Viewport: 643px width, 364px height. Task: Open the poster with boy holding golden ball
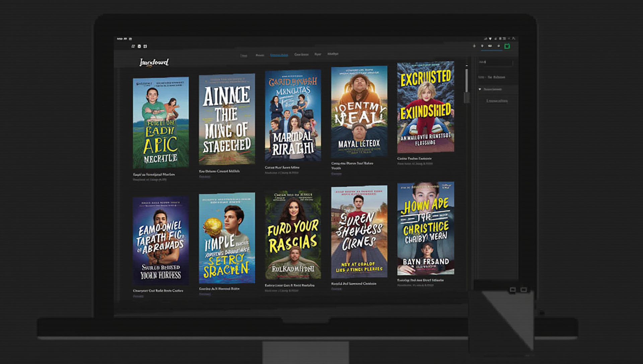click(227, 238)
